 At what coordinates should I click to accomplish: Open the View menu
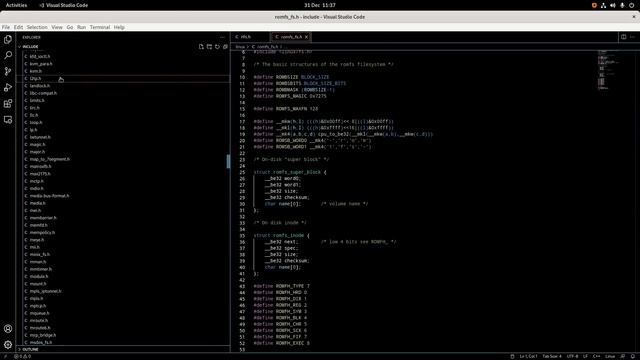coord(57,27)
